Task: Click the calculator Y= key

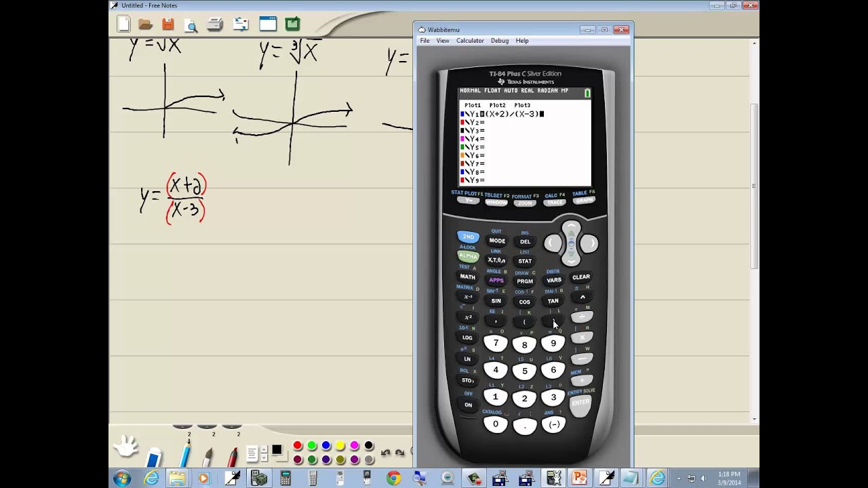Action: (467, 201)
